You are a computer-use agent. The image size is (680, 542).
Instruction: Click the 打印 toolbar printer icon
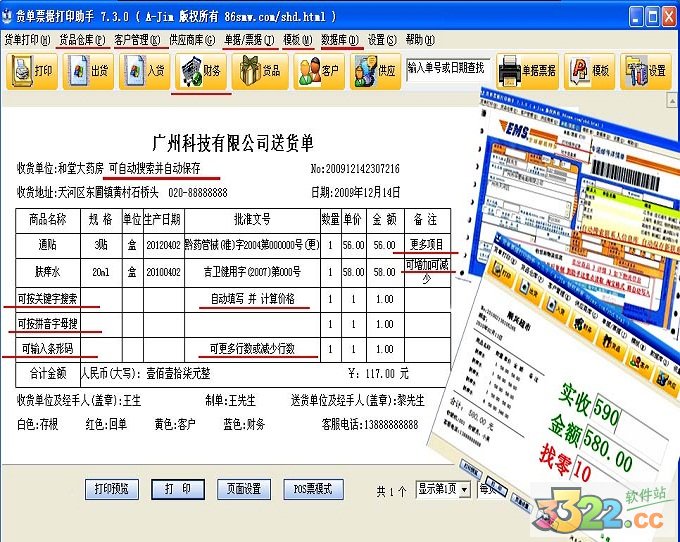point(32,71)
